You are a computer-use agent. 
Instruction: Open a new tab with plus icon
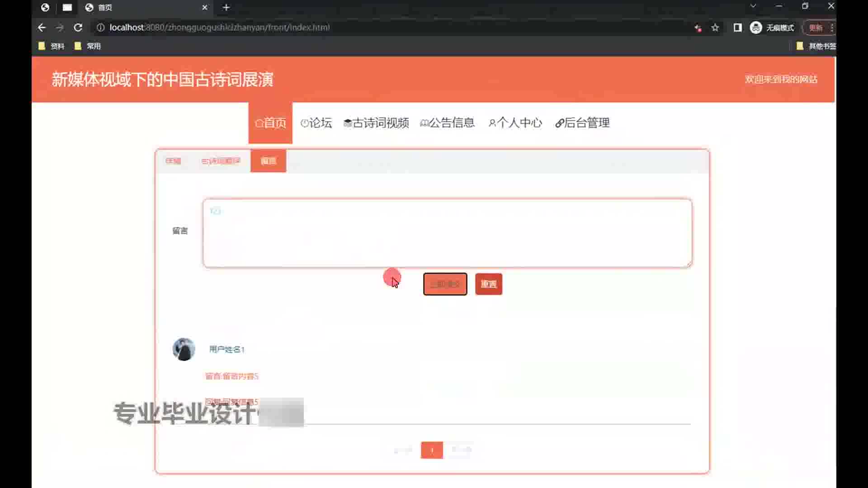[226, 7]
